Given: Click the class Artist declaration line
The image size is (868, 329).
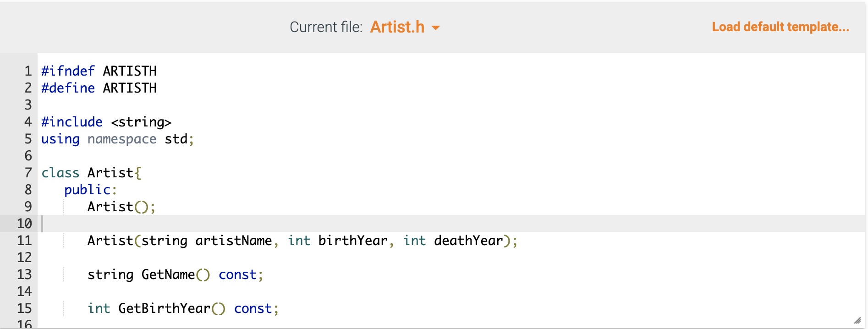Looking at the screenshot, I should tap(90, 173).
